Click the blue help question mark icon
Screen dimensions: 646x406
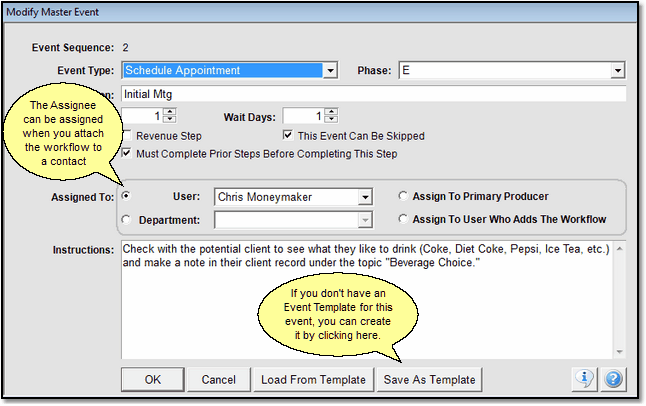613,379
